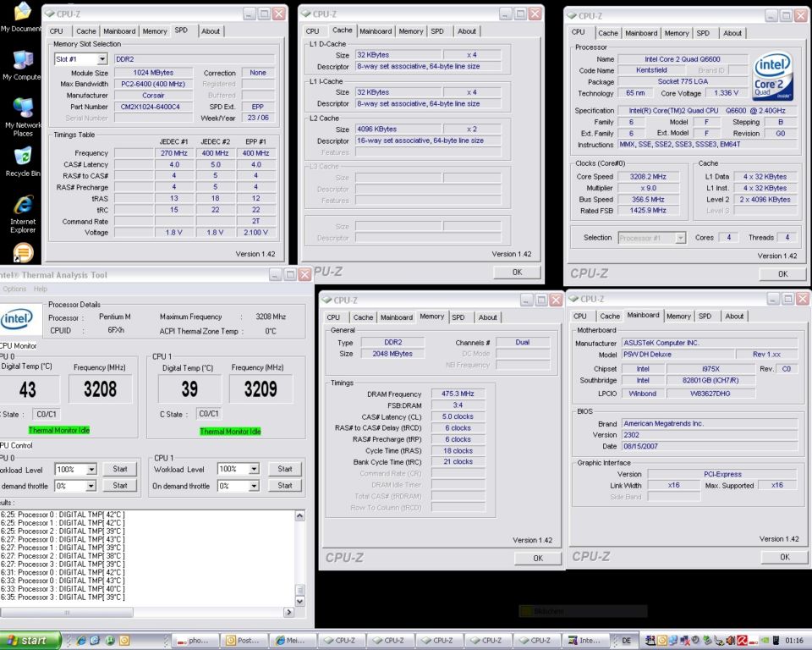The width and height of the screenshot is (812, 650).
Task: Click the results horizontal scrollbar thumb
Action: tap(67, 612)
